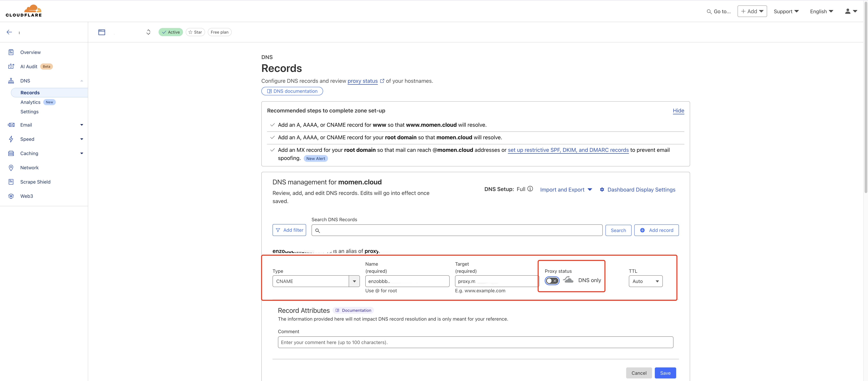Click Dashboard Display Settings link
This screenshot has height=381, width=868.
coord(641,189)
